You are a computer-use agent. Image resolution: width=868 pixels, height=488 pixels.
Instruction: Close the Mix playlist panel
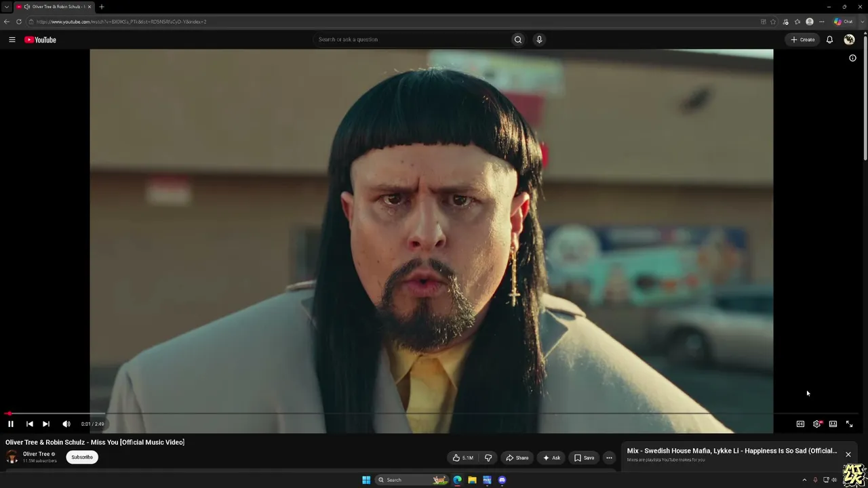pyautogui.click(x=848, y=454)
